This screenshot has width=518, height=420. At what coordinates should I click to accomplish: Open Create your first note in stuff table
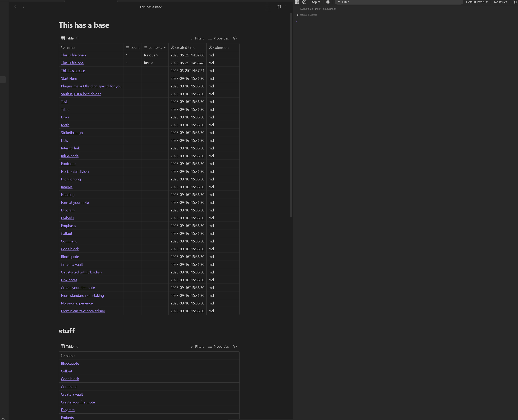pos(78,402)
